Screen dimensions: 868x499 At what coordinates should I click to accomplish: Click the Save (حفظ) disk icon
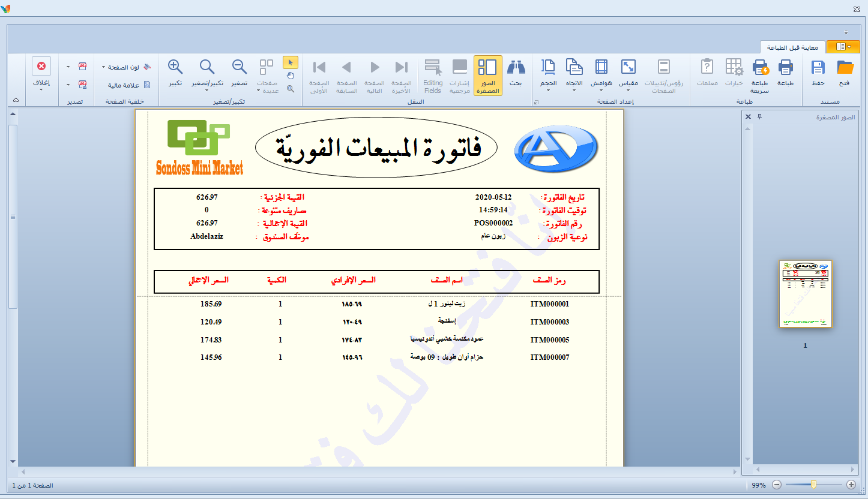click(818, 68)
